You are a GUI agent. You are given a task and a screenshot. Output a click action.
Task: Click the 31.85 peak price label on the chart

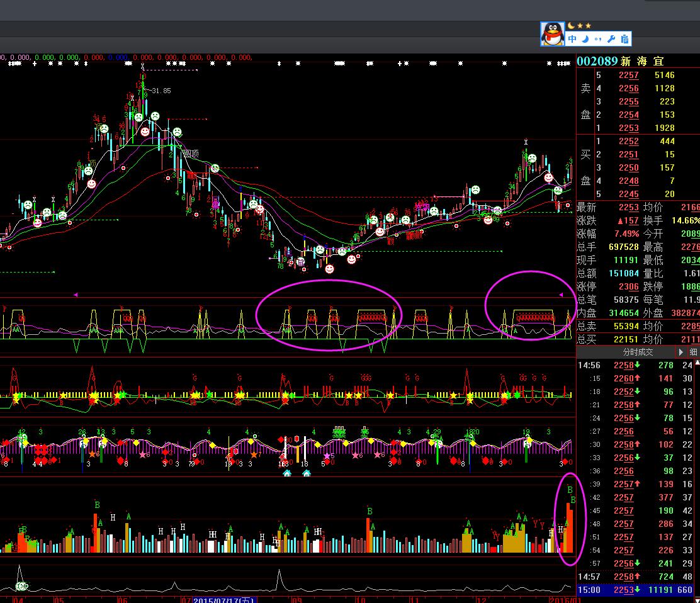click(161, 91)
